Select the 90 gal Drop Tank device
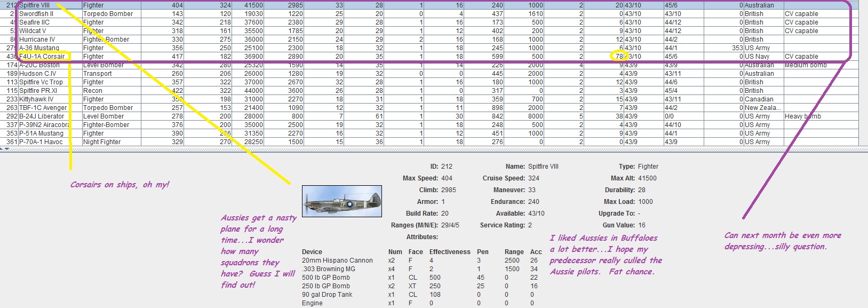Image resolution: width=868 pixels, height=308 pixels. [327, 295]
